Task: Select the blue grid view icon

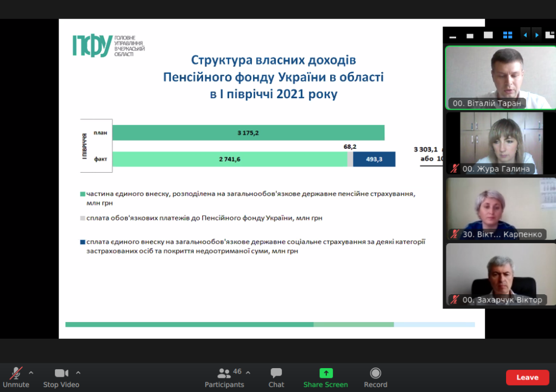Action: click(x=508, y=35)
